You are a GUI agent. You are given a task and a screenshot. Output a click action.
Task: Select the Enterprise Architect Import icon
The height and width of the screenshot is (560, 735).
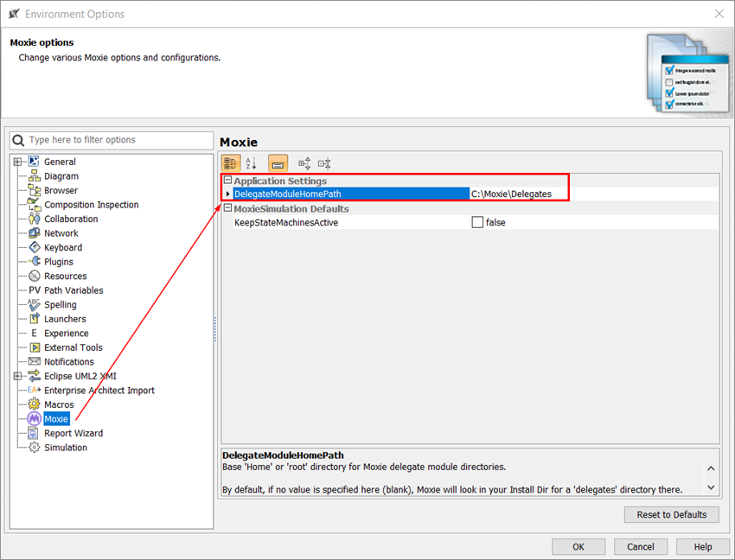click(35, 390)
